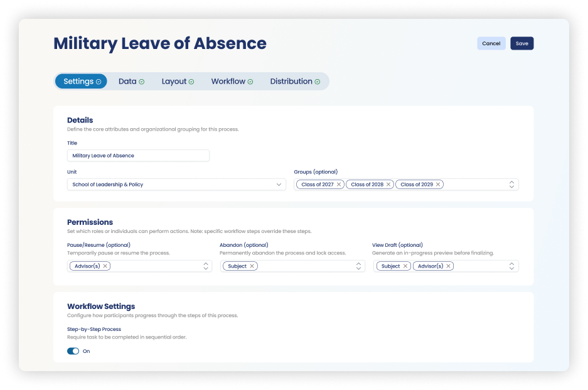
Task: Remove Subject from View Draft permissions
Action: click(405, 266)
